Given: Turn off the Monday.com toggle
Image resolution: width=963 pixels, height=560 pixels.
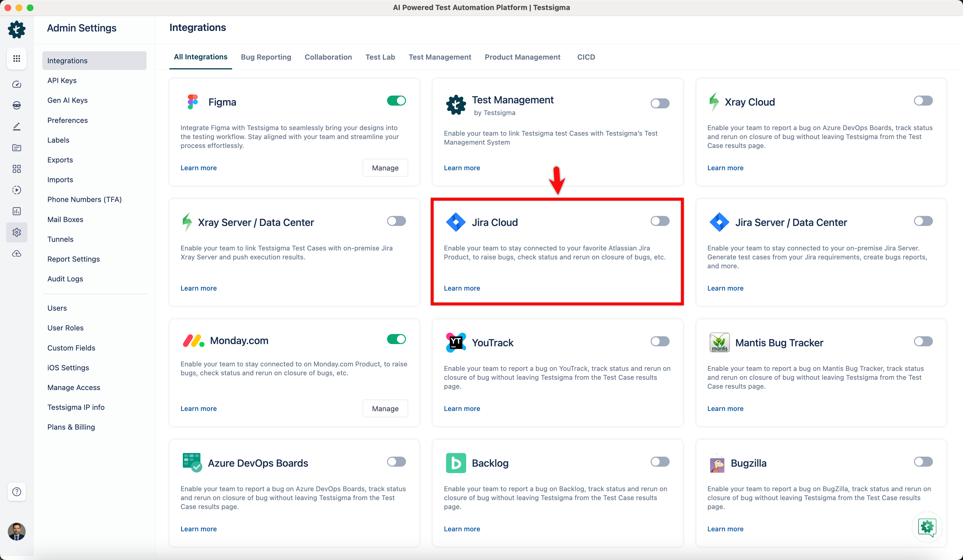Looking at the screenshot, I should (x=396, y=339).
